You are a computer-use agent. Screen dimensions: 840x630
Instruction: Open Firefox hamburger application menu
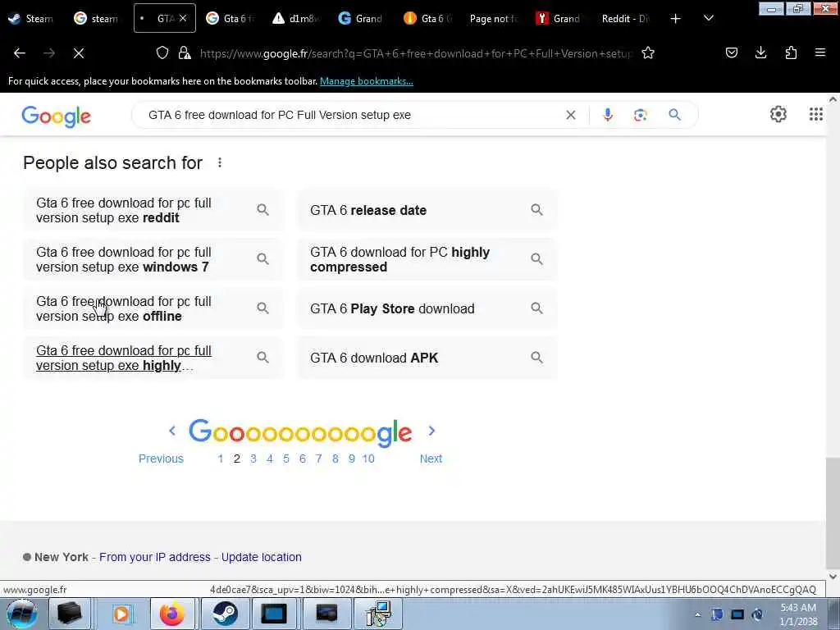coord(819,52)
